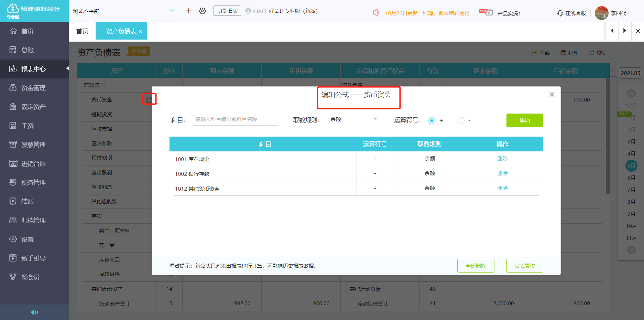
Task: Collapse the sidebar with bottom arrow icon
Action: pyautogui.click(x=34, y=312)
